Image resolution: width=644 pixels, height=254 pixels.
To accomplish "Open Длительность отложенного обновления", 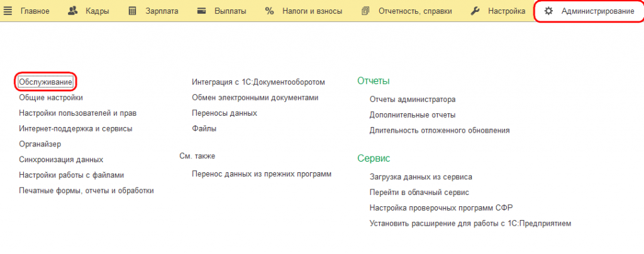I will coord(440,131).
